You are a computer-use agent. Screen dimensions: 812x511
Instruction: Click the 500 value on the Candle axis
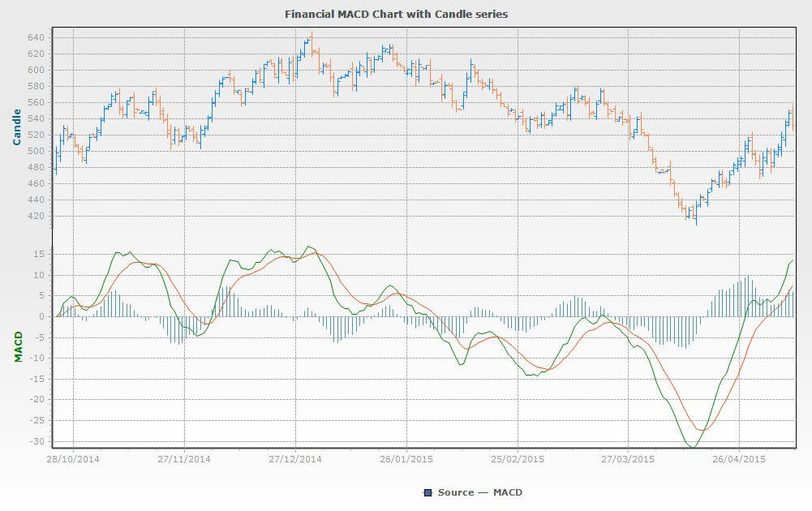tap(36, 151)
